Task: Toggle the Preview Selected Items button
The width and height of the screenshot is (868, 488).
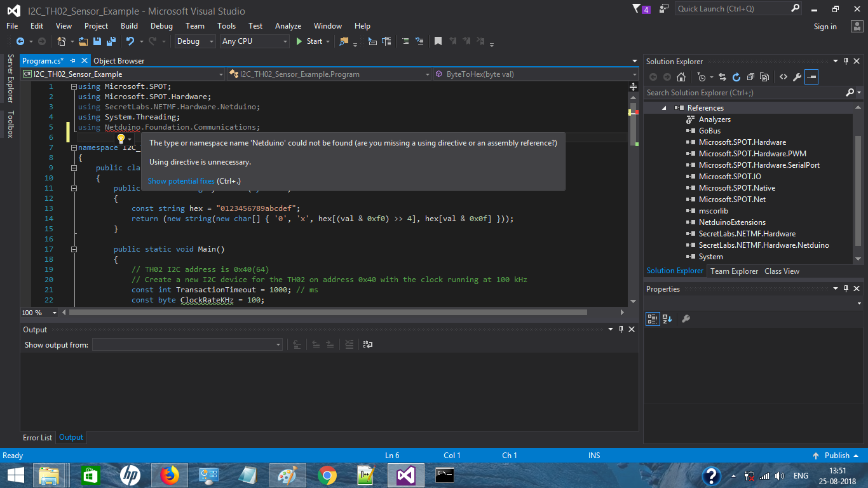Action: [811, 77]
